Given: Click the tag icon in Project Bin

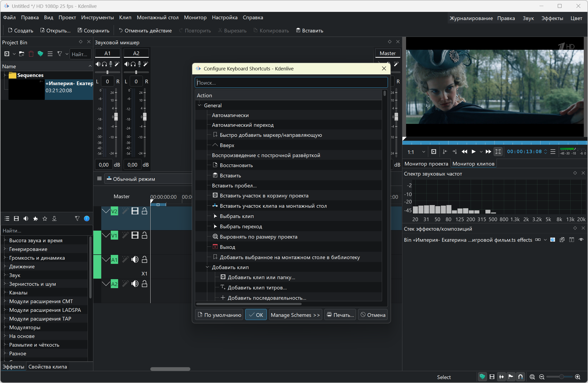Looking at the screenshot, I should pyautogui.click(x=40, y=54).
